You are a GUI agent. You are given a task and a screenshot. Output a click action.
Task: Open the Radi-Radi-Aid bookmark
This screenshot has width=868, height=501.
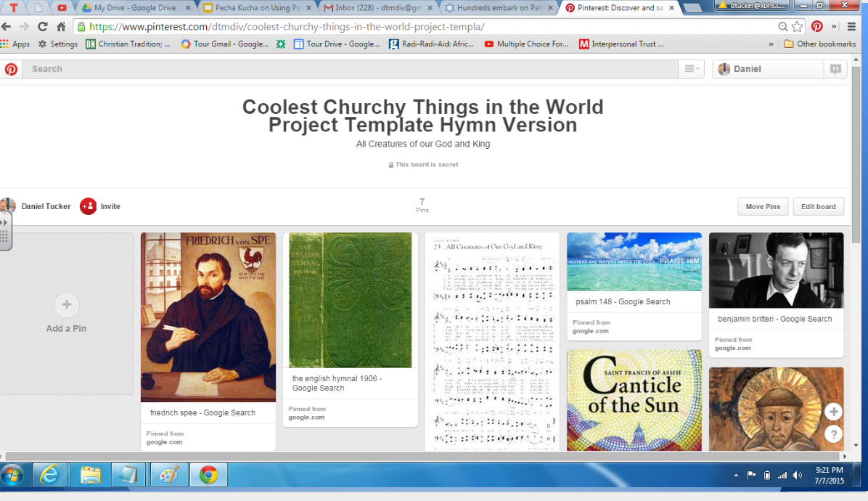pos(431,44)
